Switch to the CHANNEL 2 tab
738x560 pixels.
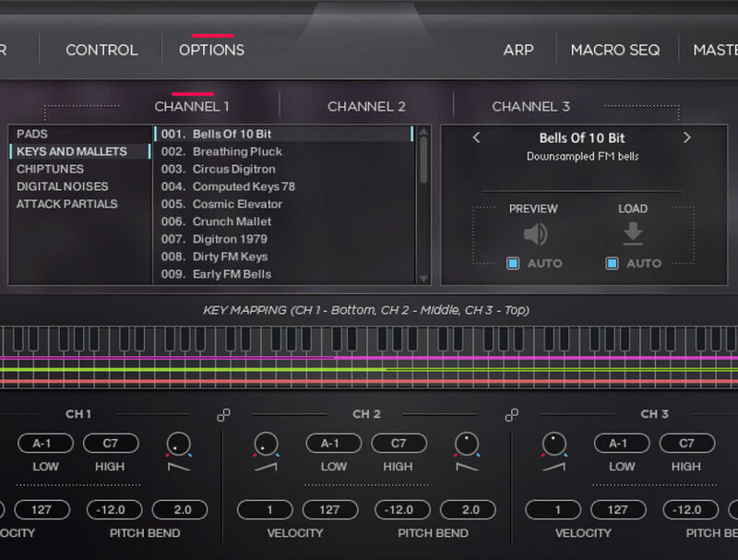(x=366, y=106)
